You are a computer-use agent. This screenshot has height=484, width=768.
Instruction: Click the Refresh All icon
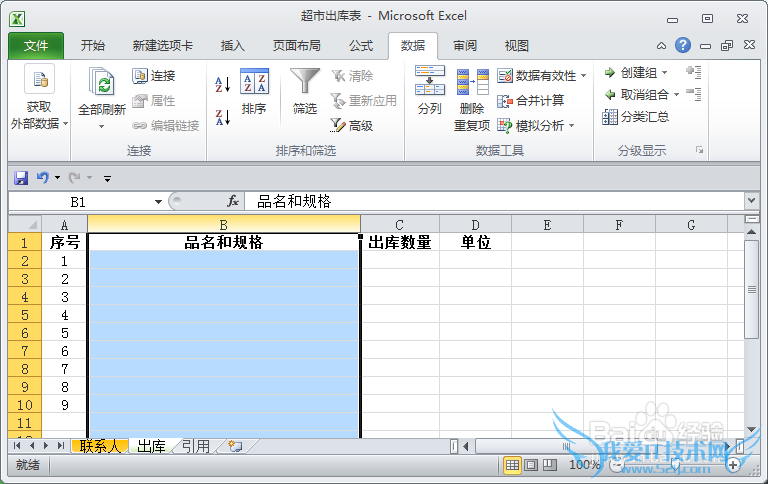[x=101, y=81]
